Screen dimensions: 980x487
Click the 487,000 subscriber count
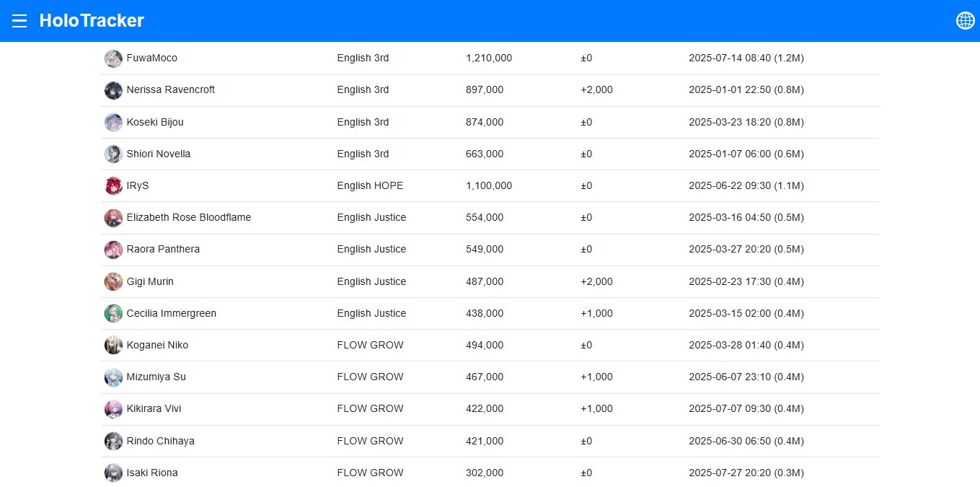click(x=485, y=281)
